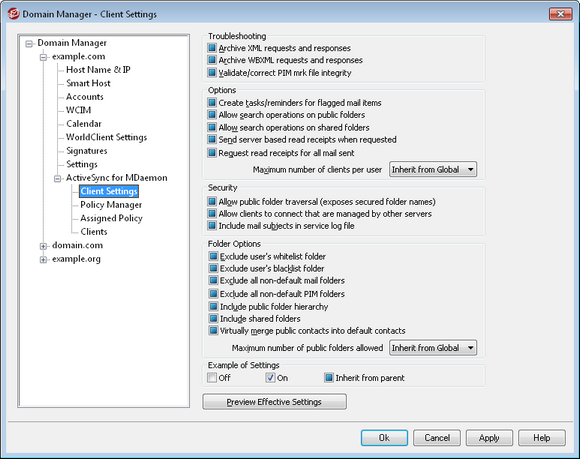Select Policy Manager in the tree
This screenshot has width=580, height=459.
pyautogui.click(x=111, y=205)
